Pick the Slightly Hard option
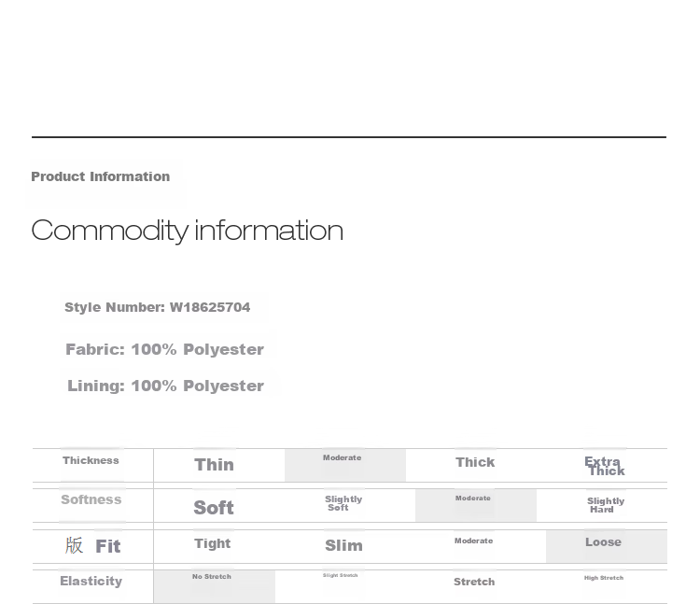The height and width of the screenshot is (604, 700). tap(606, 505)
